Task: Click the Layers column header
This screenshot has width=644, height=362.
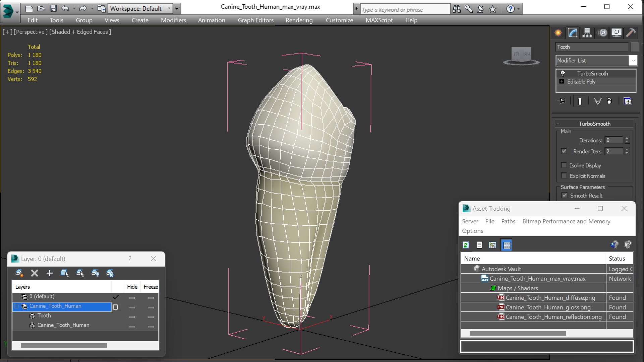Action: [x=62, y=287]
